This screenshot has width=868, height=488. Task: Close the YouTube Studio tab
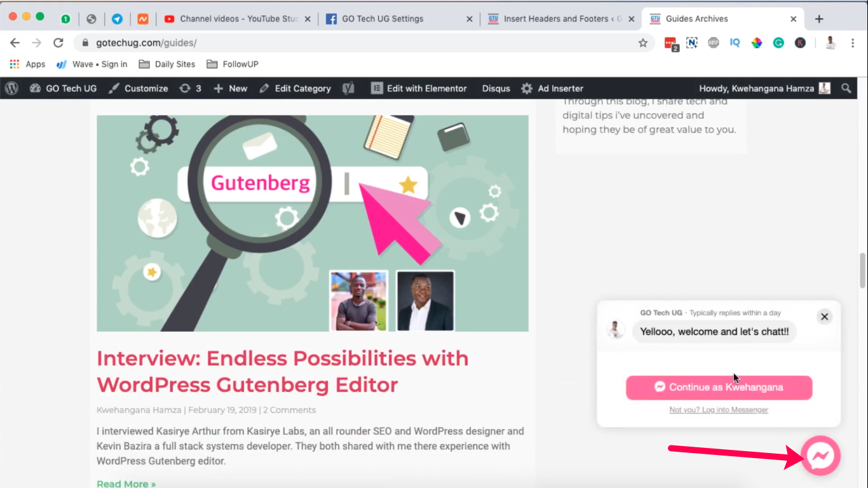point(308,19)
